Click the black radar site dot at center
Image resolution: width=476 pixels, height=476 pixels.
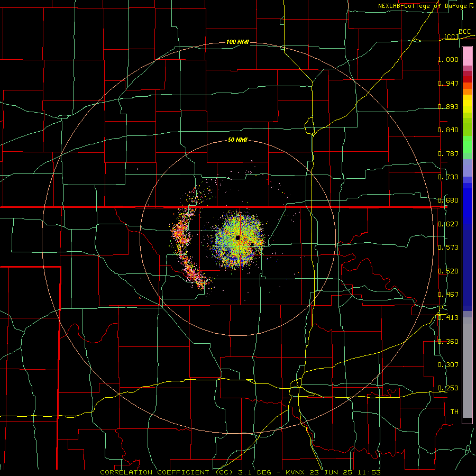pyautogui.click(x=237, y=237)
